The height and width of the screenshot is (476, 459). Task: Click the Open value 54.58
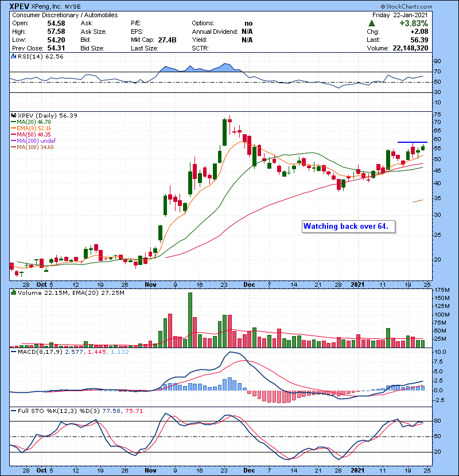(56, 24)
